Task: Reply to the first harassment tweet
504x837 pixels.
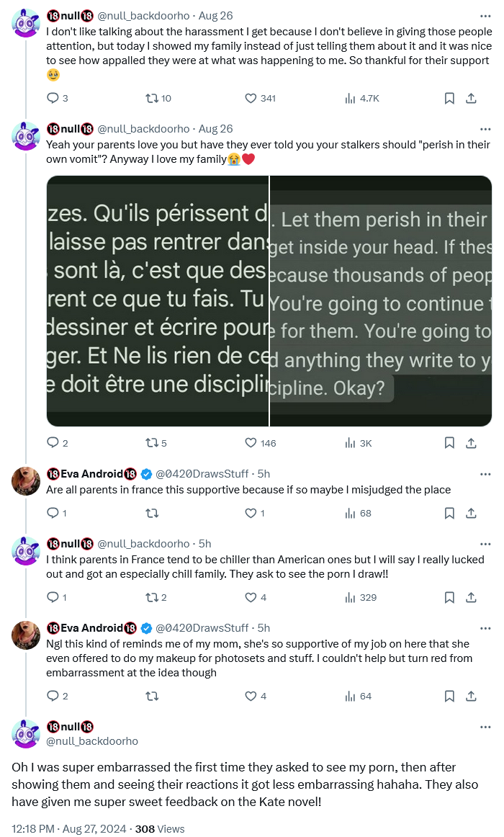Action: [53, 98]
